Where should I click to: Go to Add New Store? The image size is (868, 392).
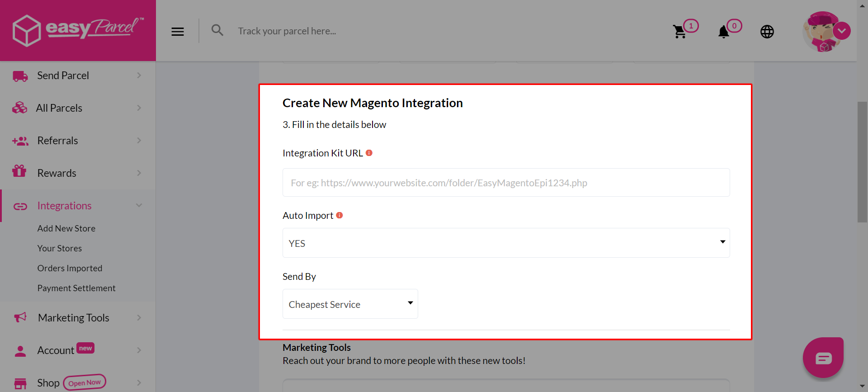coord(66,228)
